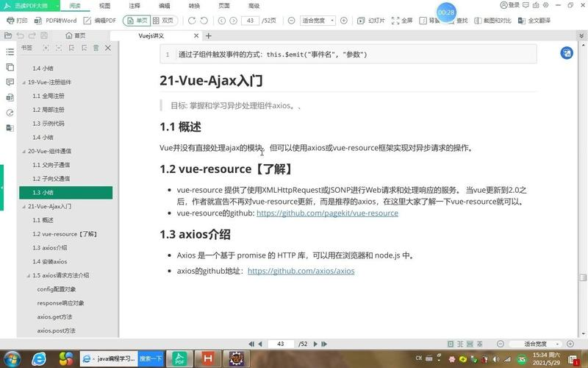Click the open-file folder icon
Screen dimensions: 588x368
(8, 35)
